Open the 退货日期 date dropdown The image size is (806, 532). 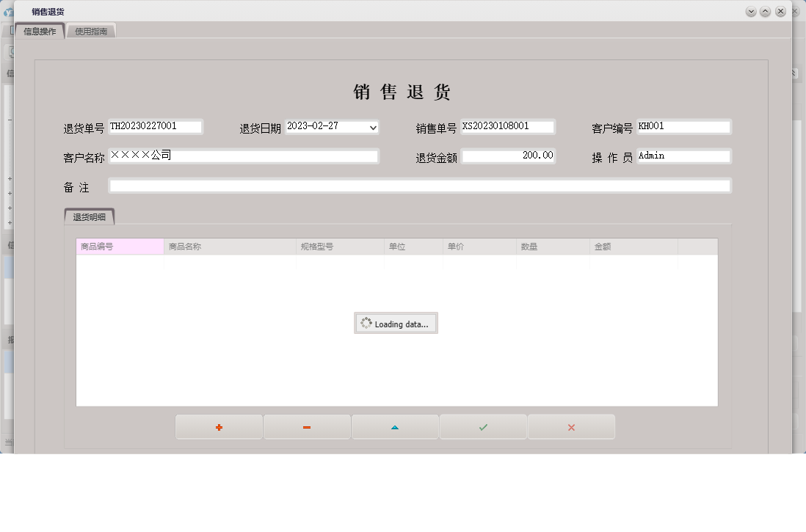point(373,127)
